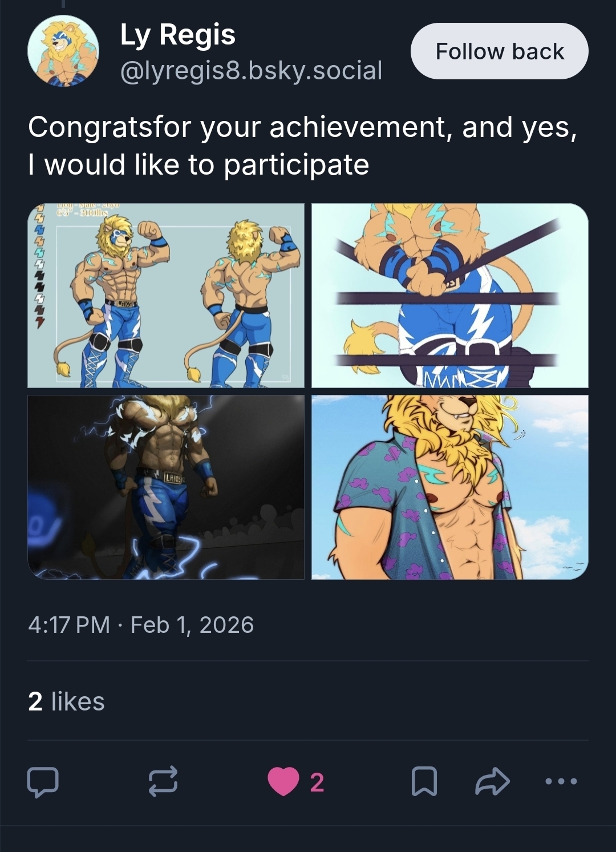Open the lion reference sheet image
The height and width of the screenshot is (852, 616).
coord(166,296)
